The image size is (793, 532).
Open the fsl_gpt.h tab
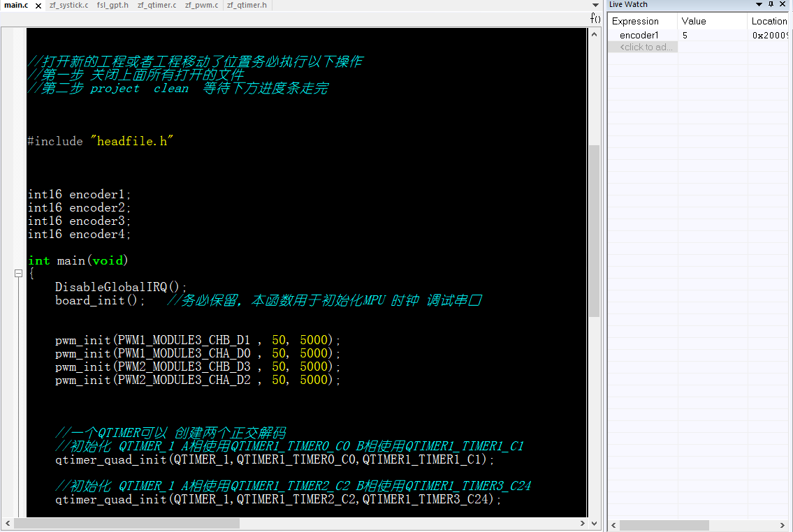112,5
